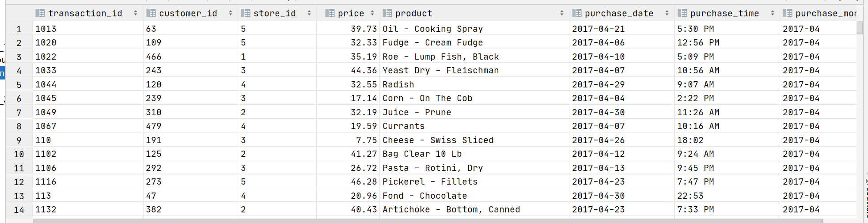Image resolution: width=868 pixels, height=223 pixels.
Task: Click the purchase_month column table icon
Action: point(787,13)
